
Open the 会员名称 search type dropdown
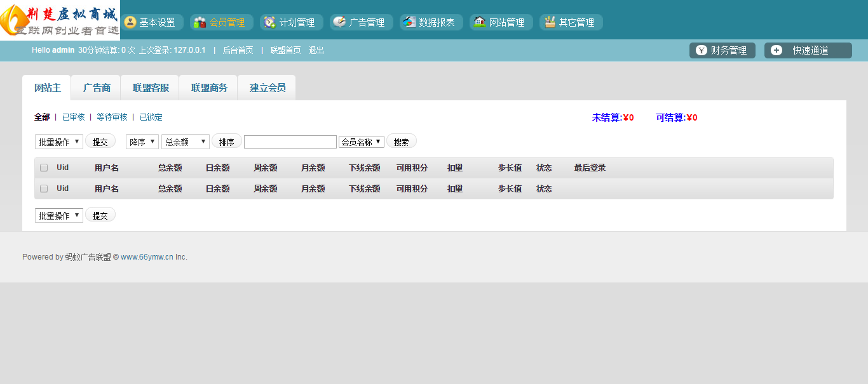coord(362,142)
